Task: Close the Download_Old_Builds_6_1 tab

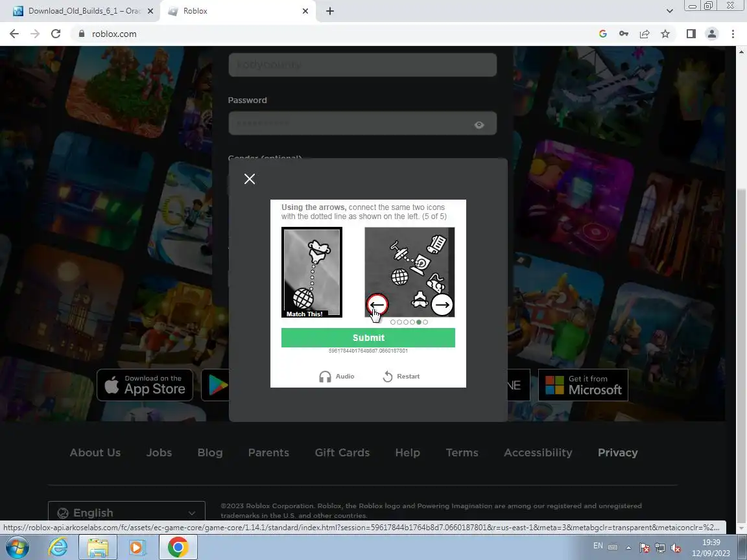Action: tap(150, 11)
